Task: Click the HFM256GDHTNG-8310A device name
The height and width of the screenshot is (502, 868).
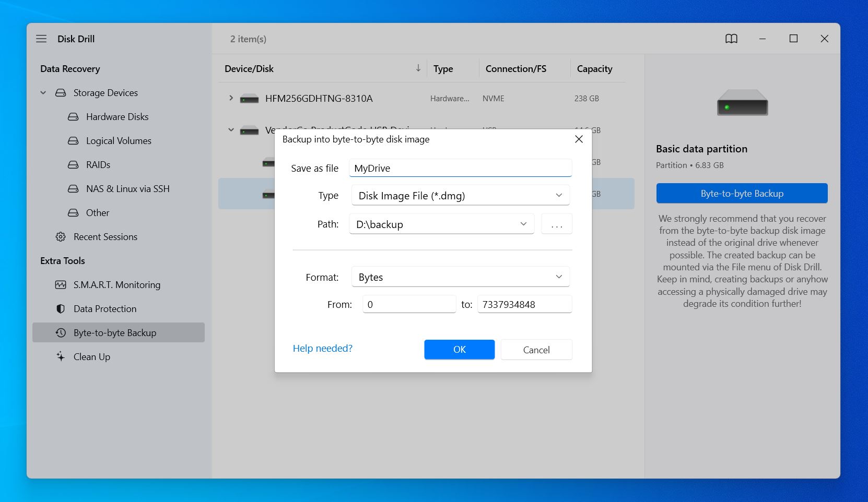Action: click(x=319, y=98)
